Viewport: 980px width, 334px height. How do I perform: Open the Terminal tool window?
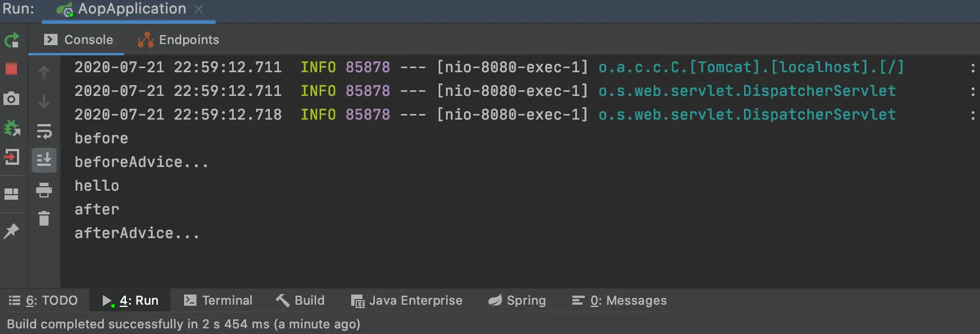(218, 301)
